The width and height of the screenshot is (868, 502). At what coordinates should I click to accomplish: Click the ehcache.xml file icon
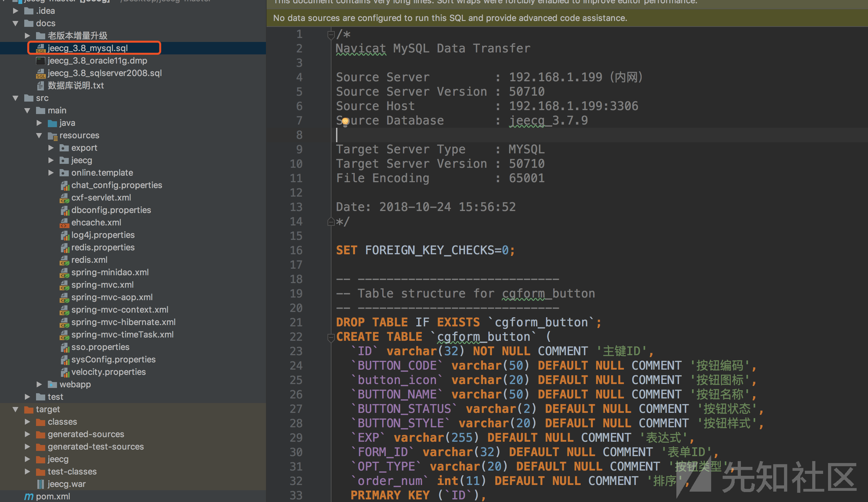point(65,222)
